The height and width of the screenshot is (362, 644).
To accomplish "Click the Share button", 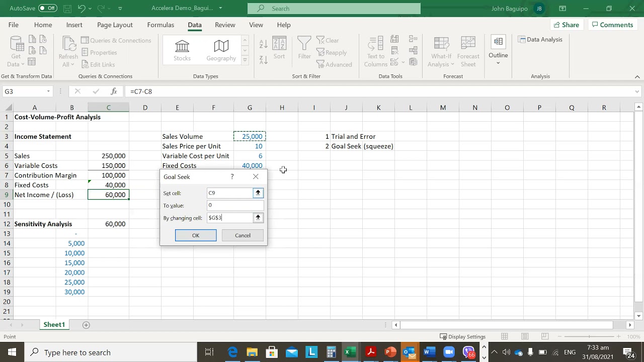I will pos(566,25).
